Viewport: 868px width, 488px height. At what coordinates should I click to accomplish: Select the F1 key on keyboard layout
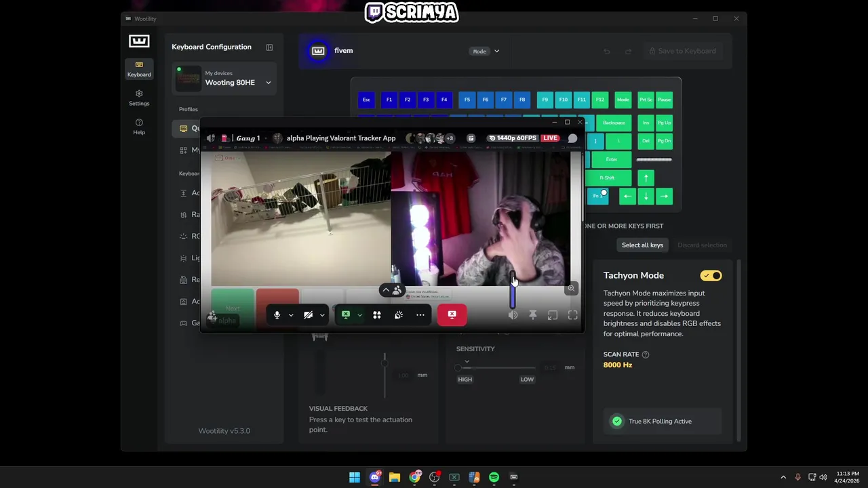click(x=389, y=100)
